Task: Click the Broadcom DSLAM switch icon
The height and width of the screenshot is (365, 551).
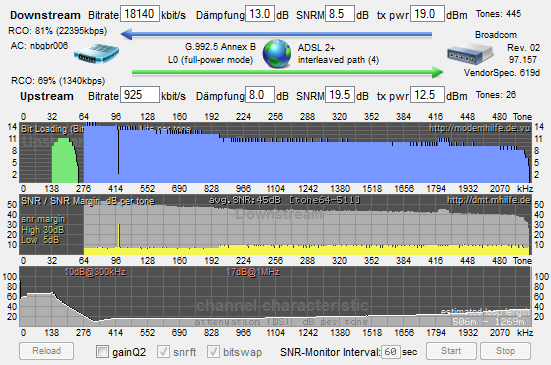Action: click(470, 54)
